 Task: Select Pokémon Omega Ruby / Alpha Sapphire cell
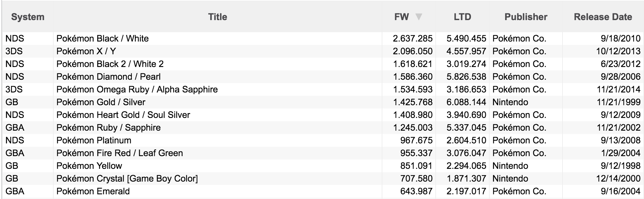[217, 89]
